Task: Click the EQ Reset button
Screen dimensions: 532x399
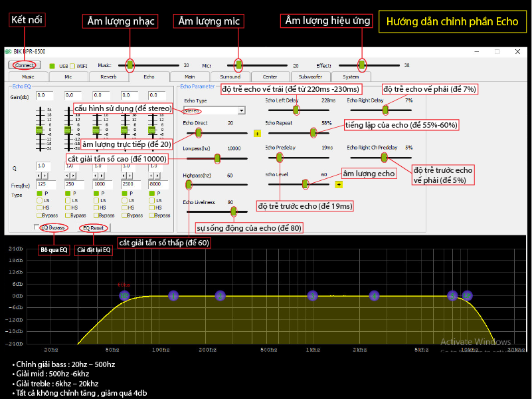Action: tap(93, 228)
